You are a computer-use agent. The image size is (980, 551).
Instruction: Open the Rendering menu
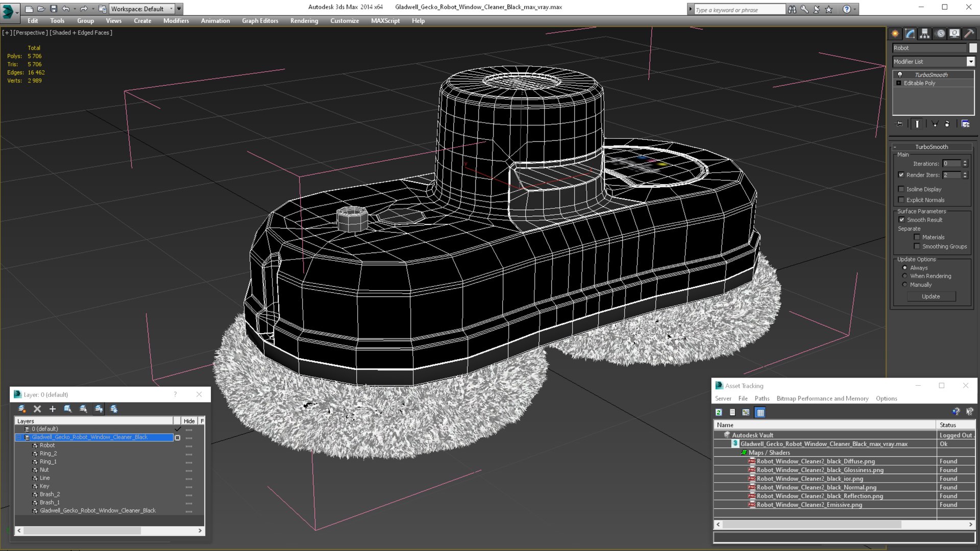pyautogui.click(x=304, y=21)
